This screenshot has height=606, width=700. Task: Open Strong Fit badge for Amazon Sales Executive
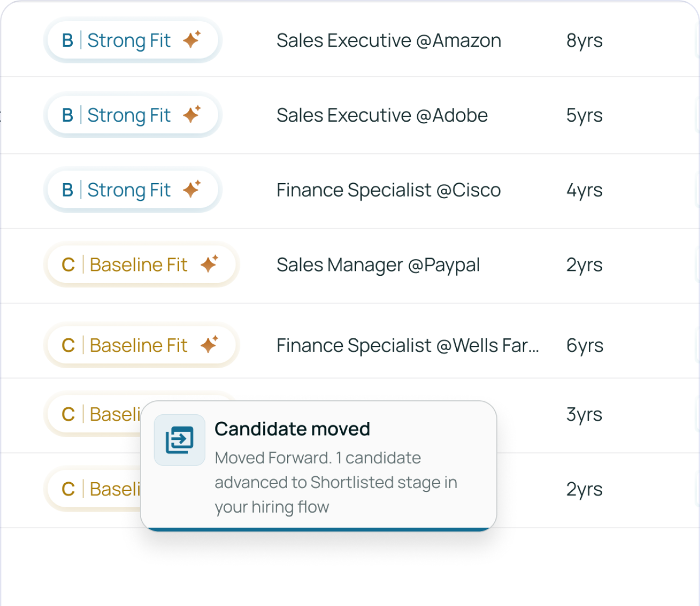[x=129, y=41]
